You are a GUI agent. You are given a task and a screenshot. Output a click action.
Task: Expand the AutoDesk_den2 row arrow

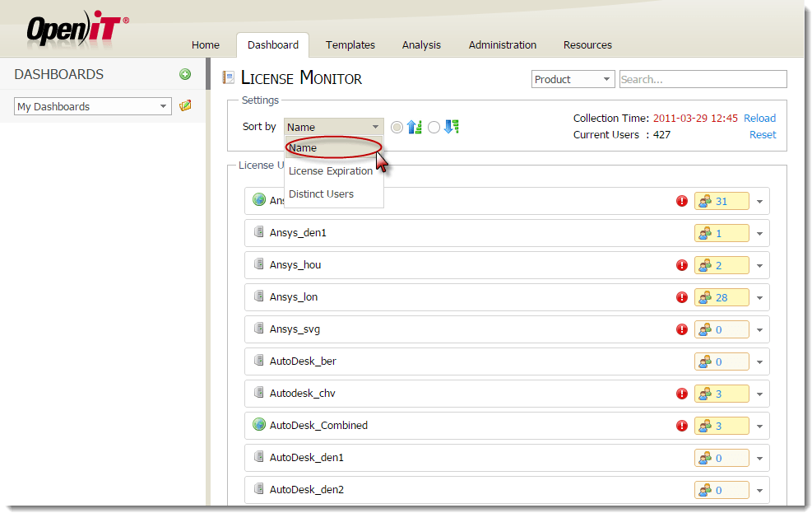click(759, 491)
